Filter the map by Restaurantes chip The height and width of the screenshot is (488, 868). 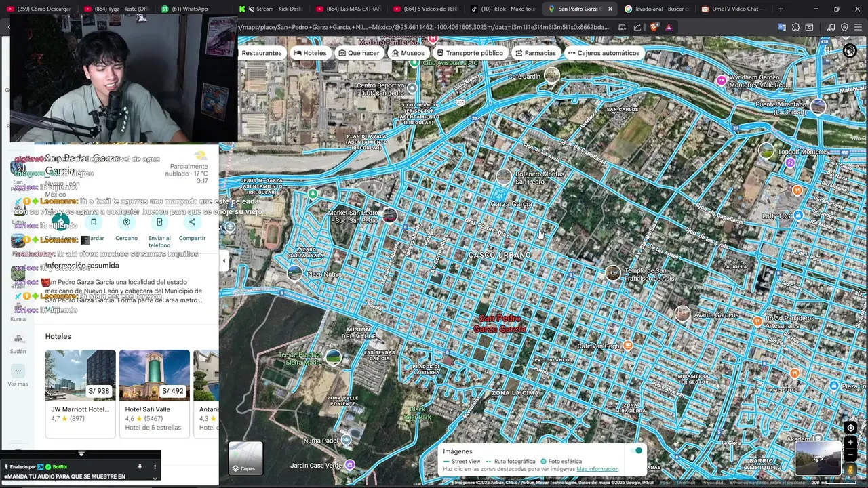pos(261,53)
